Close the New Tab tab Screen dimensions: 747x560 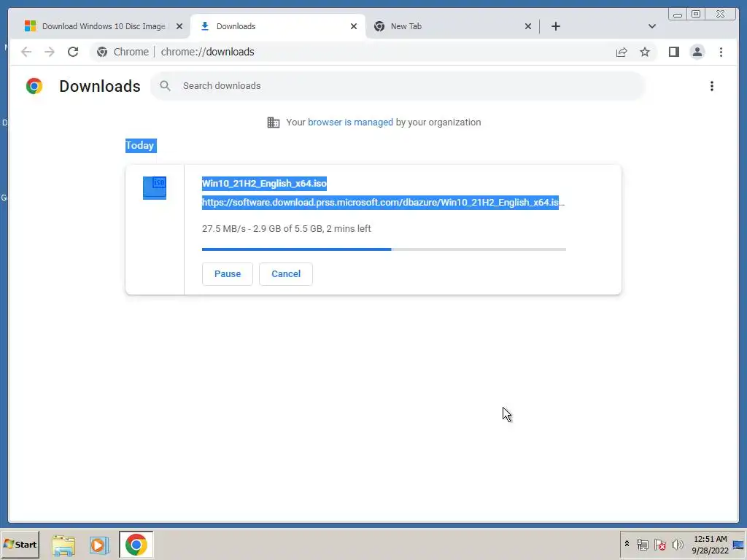(528, 26)
